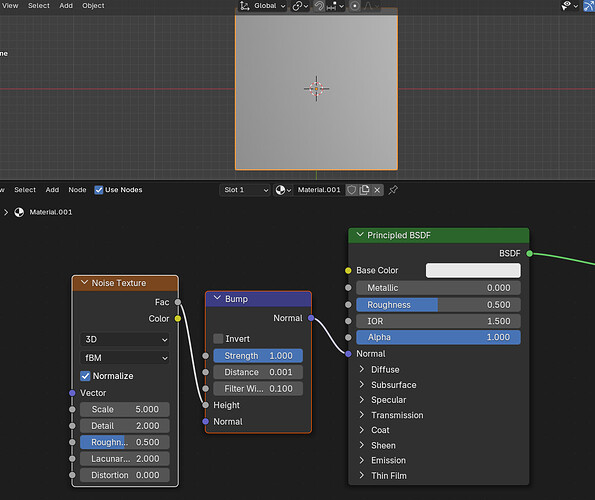Click the Metallic 0.000 slider
595x500 pixels.
coord(438,288)
